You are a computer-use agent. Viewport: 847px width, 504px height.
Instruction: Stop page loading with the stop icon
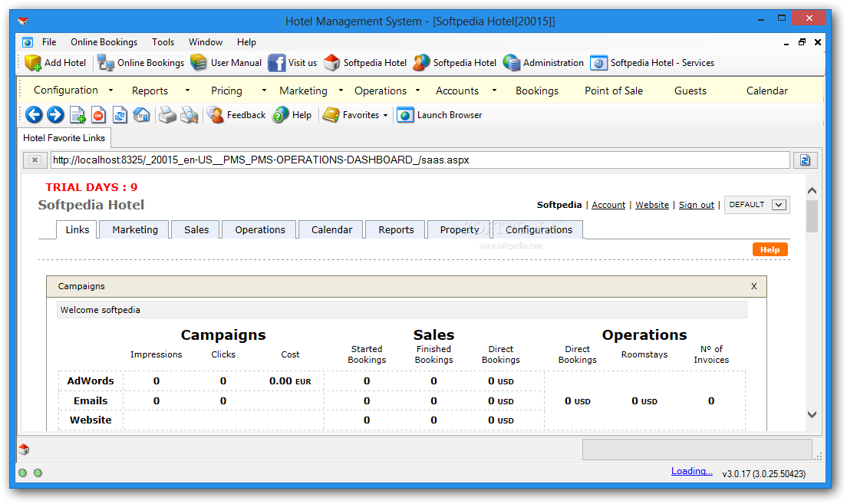pyautogui.click(x=98, y=114)
